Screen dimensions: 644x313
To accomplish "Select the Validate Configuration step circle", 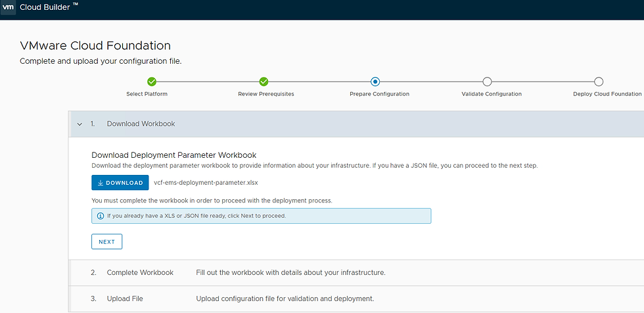I will click(x=487, y=82).
